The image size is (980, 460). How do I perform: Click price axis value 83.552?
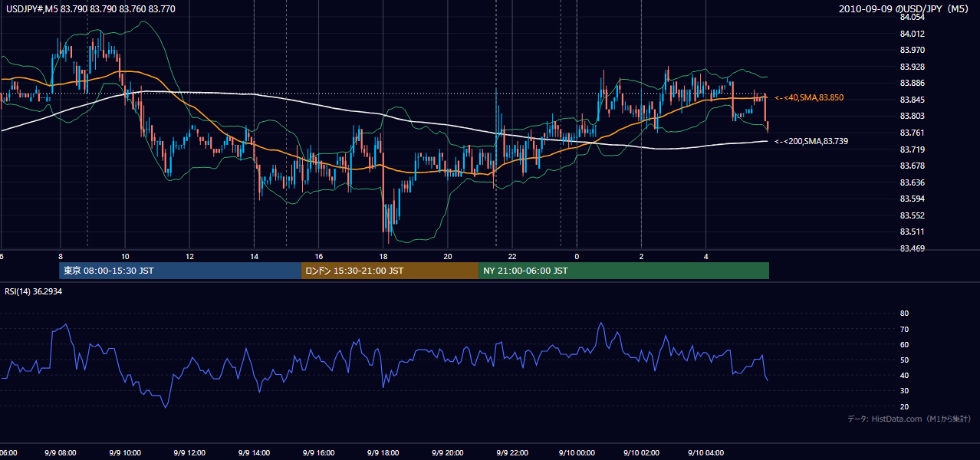pyautogui.click(x=913, y=215)
